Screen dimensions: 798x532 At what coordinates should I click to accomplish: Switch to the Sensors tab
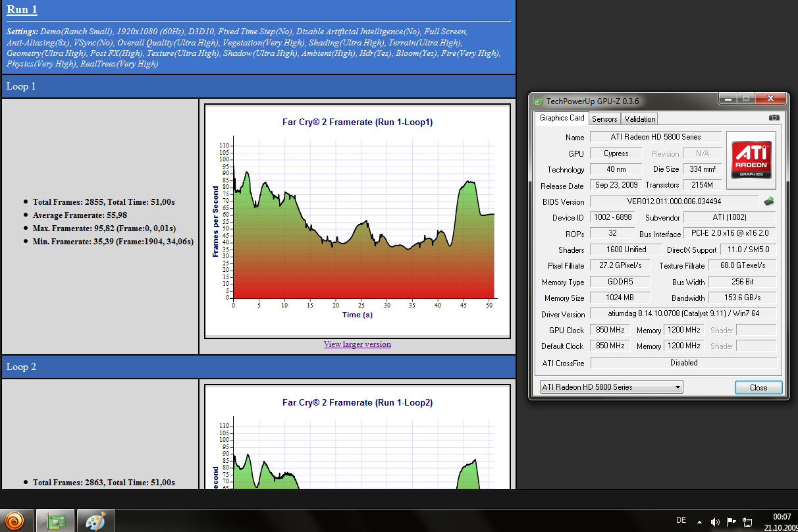604,119
